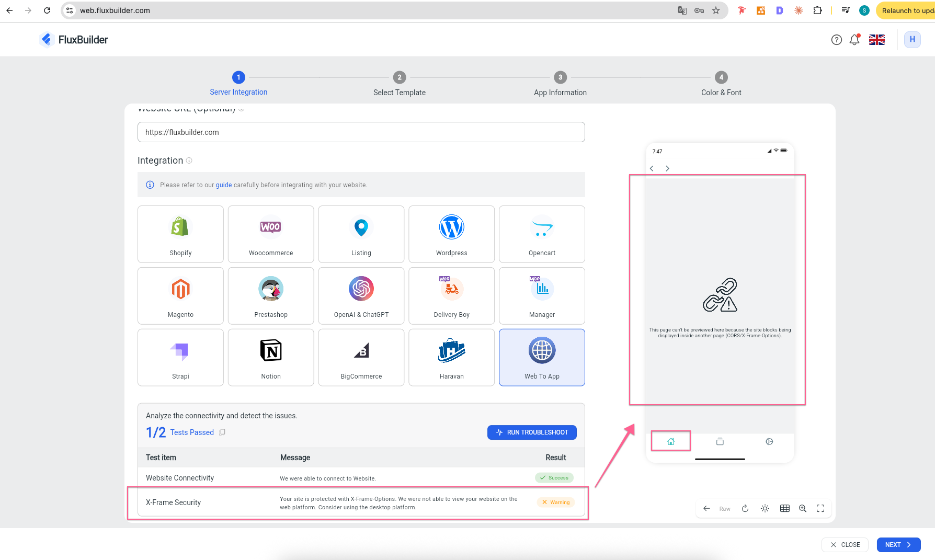The width and height of the screenshot is (935, 560).
Task: View site information icon in address bar
Action: tap(70, 10)
